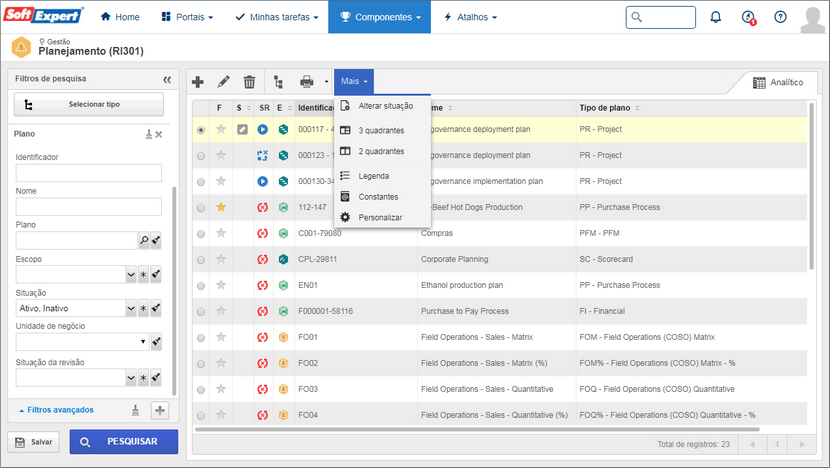Toggle favorite star for 112-147
Image resolution: width=830 pixels, height=468 pixels.
[221, 207]
